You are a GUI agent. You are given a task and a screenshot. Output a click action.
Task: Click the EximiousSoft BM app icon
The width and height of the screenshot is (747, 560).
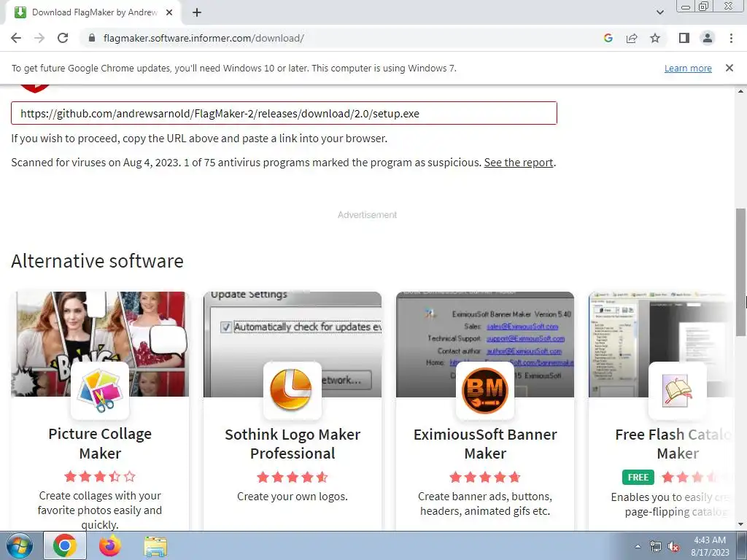[x=485, y=391]
